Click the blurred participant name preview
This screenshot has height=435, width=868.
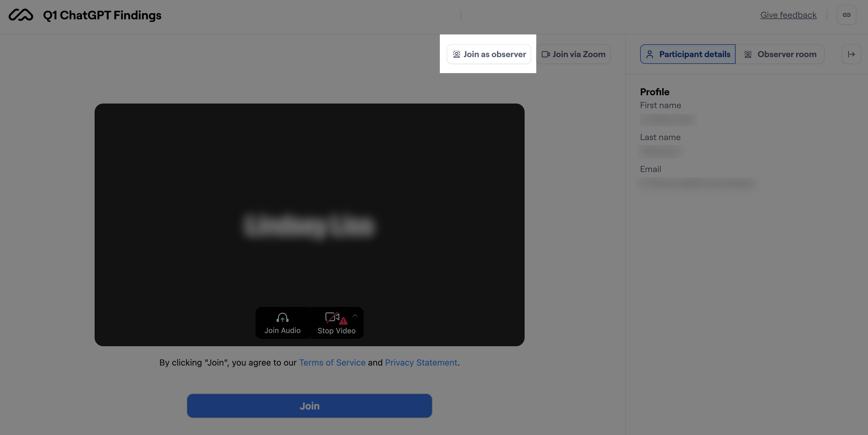pos(309,226)
